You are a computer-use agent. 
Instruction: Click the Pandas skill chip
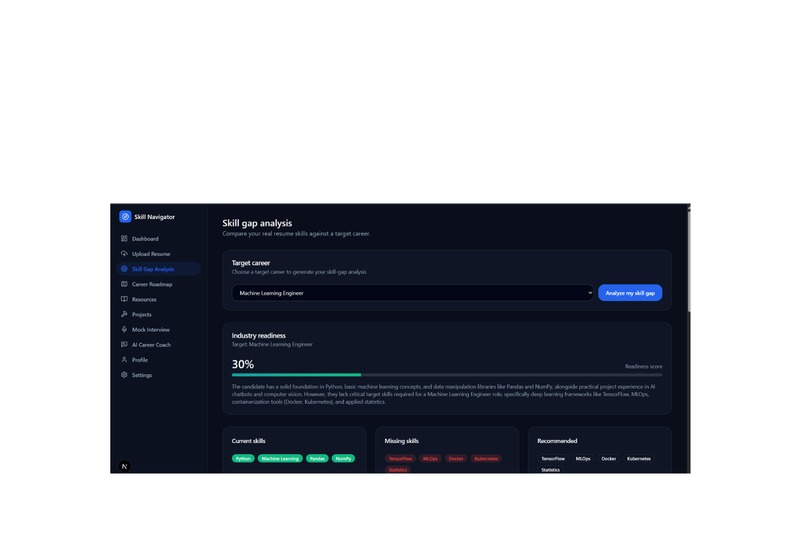coord(317,458)
